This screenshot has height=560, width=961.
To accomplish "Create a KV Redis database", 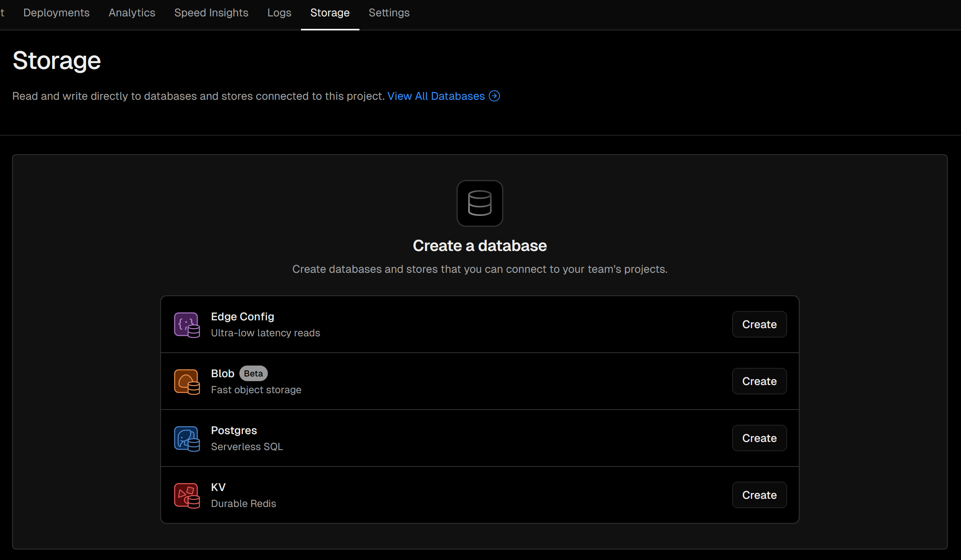I will (x=759, y=495).
